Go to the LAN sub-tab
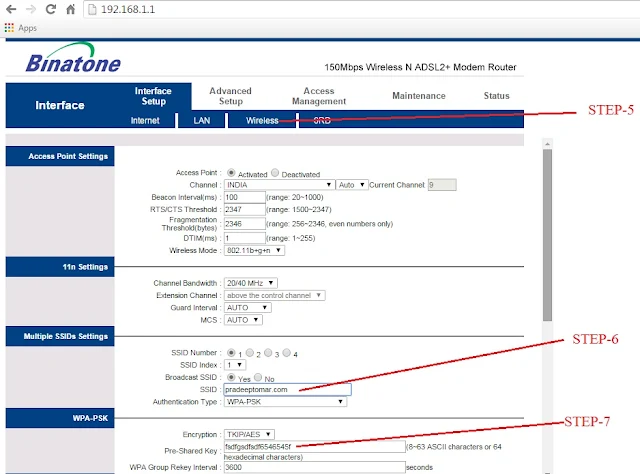This screenshot has height=474, width=640. (x=202, y=120)
